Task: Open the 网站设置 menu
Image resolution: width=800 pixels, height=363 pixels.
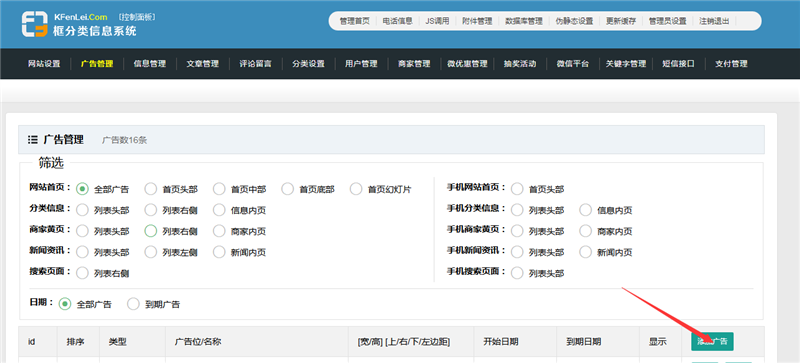Action: [44, 64]
